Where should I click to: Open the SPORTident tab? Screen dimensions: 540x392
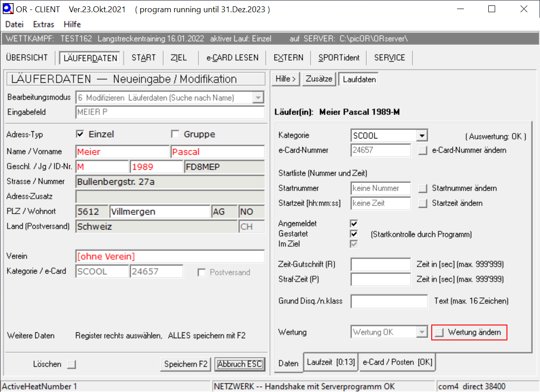click(x=339, y=58)
